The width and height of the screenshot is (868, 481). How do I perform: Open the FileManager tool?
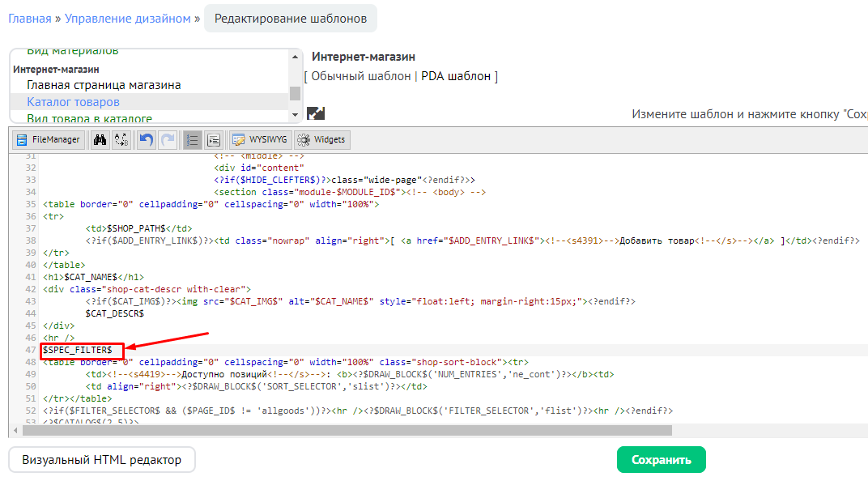click(49, 139)
